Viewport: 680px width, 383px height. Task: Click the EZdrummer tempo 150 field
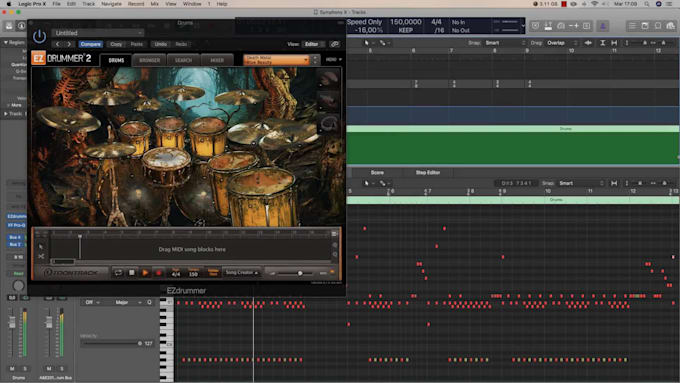click(x=193, y=273)
